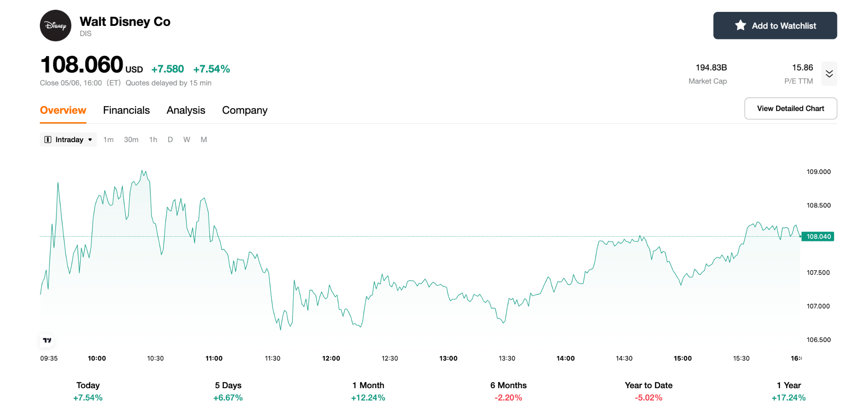Select the Today performance period
The width and height of the screenshot is (868, 420).
click(88, 391)
